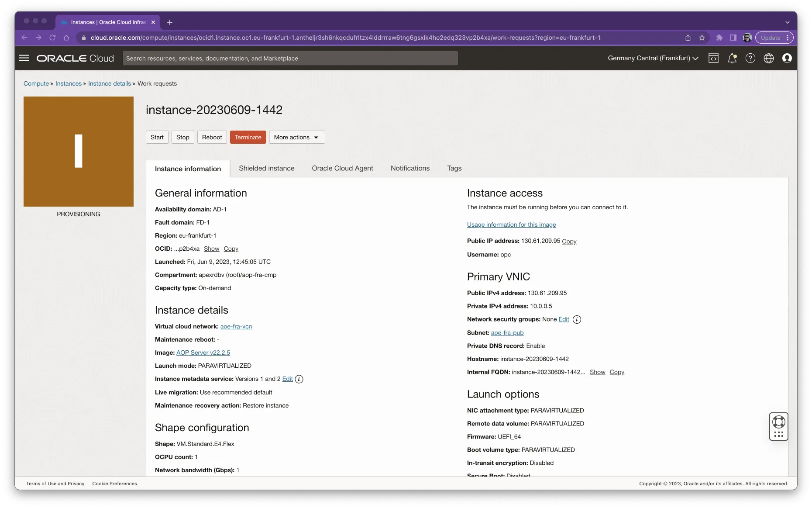Open Cookie Preferences
The height and width of the screenshot is (508, 812).
114,484
